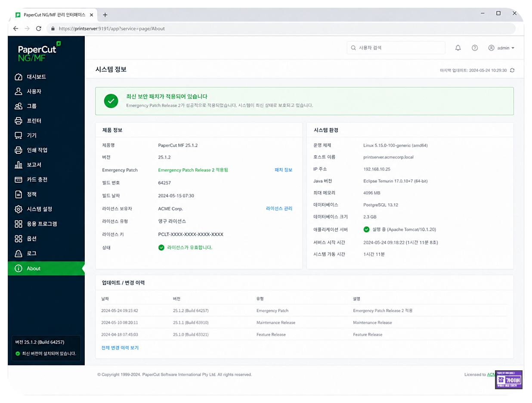Click the About info icon in sidebar
The width and height of the screenshot is (532, 403).
pyautogui.click(x=18, y=269)
